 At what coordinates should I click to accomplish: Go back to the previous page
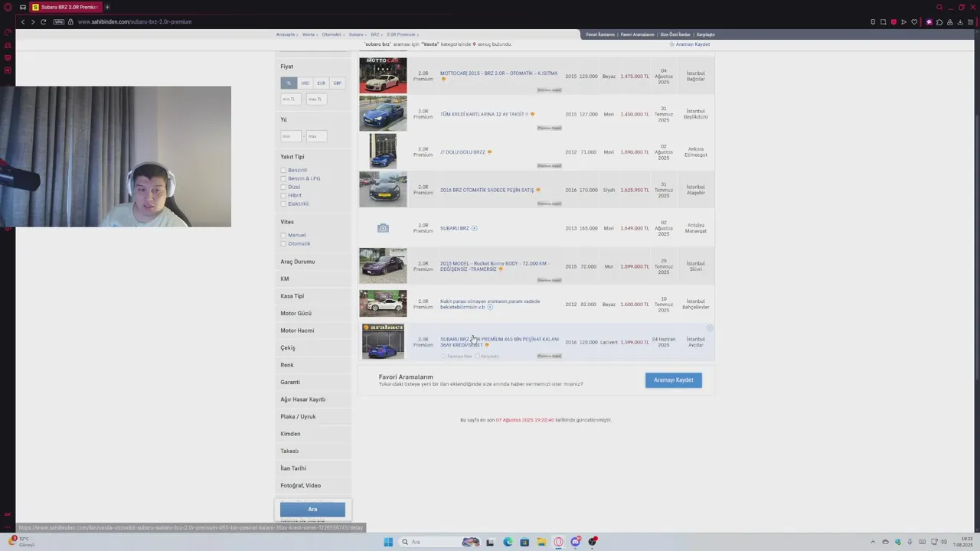tap(23, 21)
